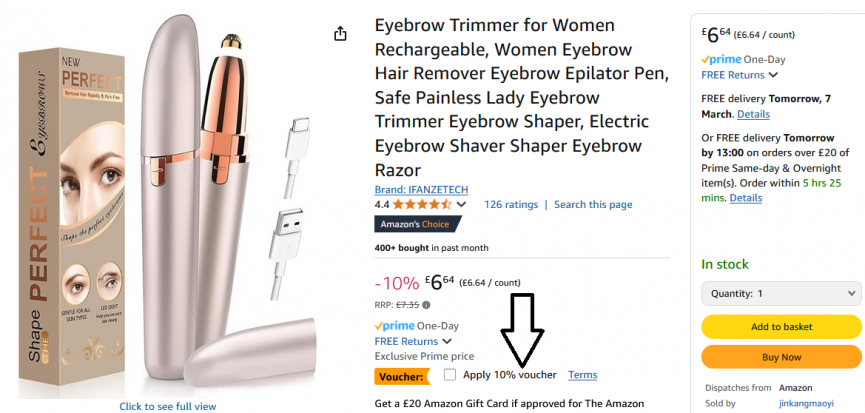Open the Brand: IFANZETECH link

pos(421,189)
